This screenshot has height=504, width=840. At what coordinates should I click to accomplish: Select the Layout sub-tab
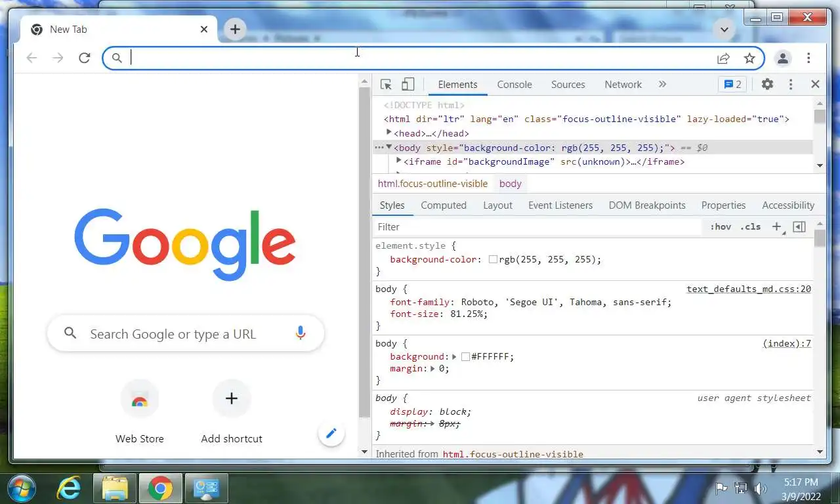pos(497,205)
